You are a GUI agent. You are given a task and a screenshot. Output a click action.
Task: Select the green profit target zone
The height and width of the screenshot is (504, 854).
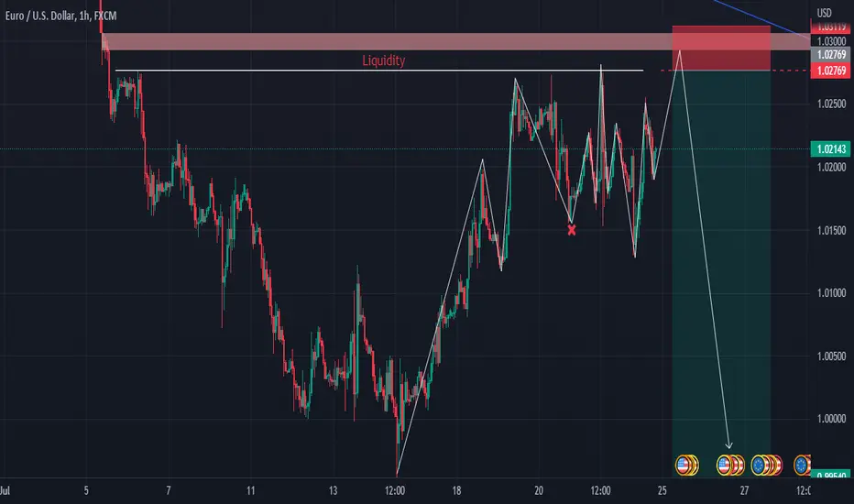(x=721, y=274)
